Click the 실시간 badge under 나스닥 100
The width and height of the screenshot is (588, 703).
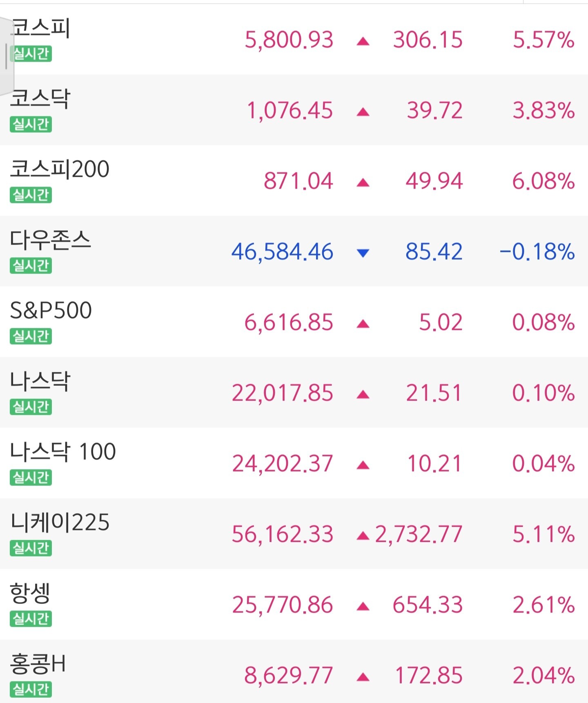[x=31, y=477]
